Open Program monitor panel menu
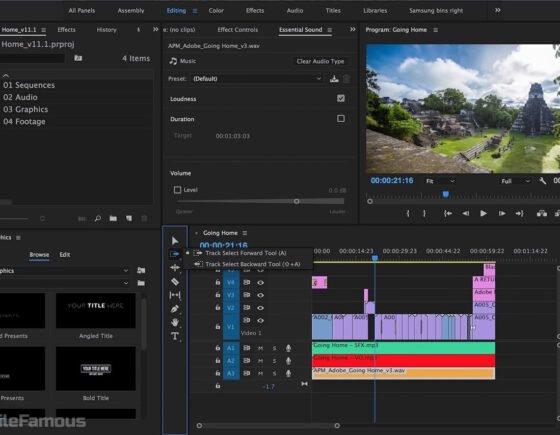The image size is (560, 435). pyautogui.click(x=435, y=30)
